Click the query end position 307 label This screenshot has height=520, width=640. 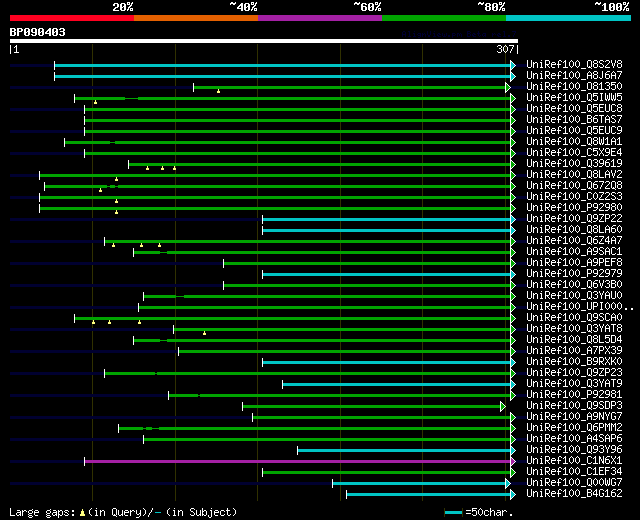[505, 49]
